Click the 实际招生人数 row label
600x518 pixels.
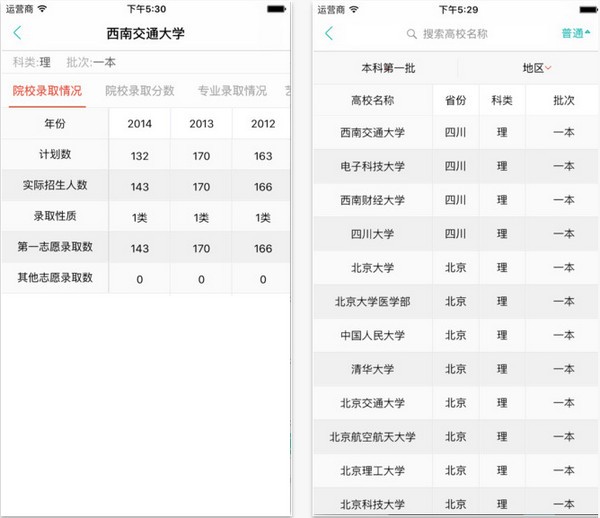(55, 185)
